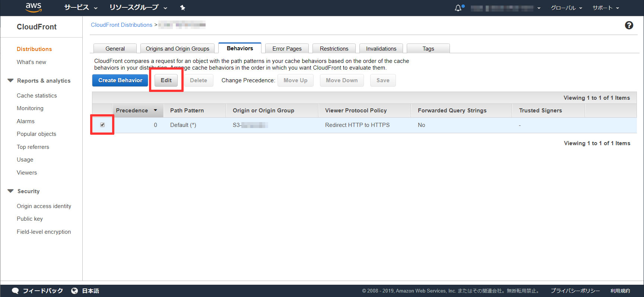Open Field-level encryption in the sidebar
The width and height of the screenshot is (644, 297).
click(x=44, y=232)
